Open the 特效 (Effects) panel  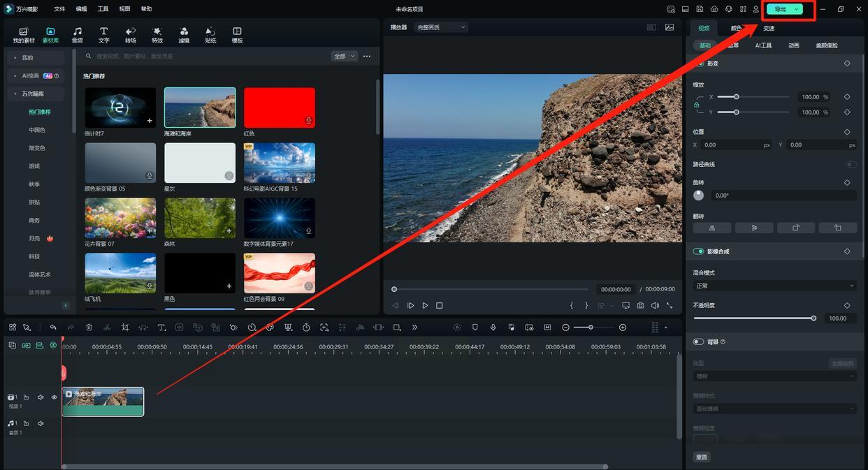tap(157, 34)
